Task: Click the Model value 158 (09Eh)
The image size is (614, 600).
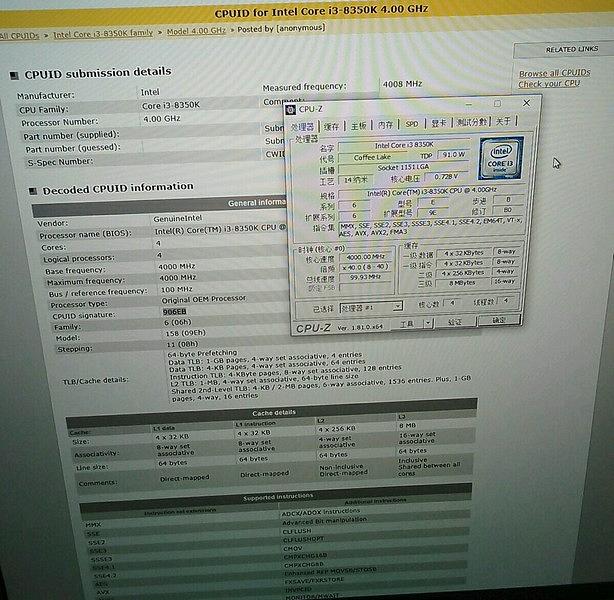Action: click(x=185, y=333)
